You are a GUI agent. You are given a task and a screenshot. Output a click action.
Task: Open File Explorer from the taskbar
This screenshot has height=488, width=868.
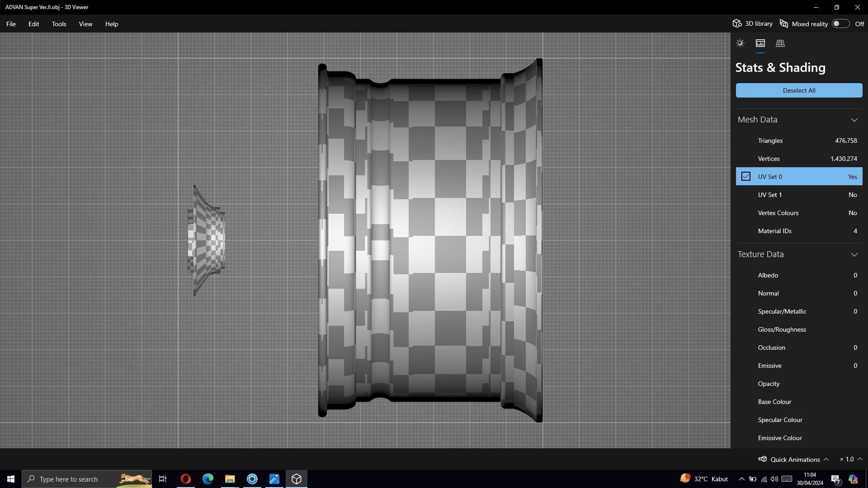(230, 479)
